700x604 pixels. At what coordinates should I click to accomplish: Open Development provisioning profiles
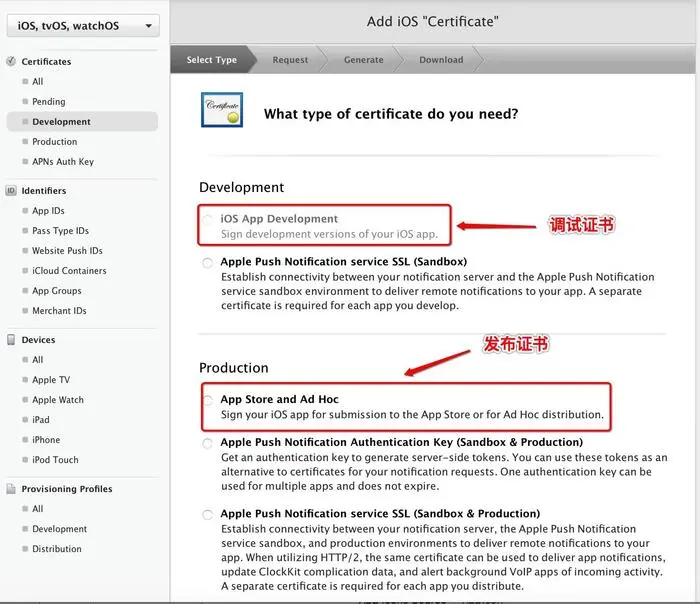pyautogui.click(x=59, y=529)
